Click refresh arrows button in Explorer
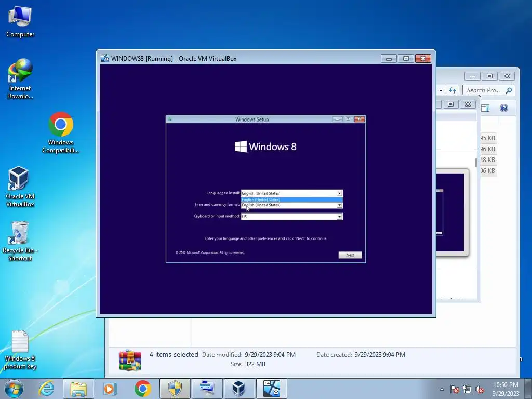 pyautogui.click(x=453, y=90)
